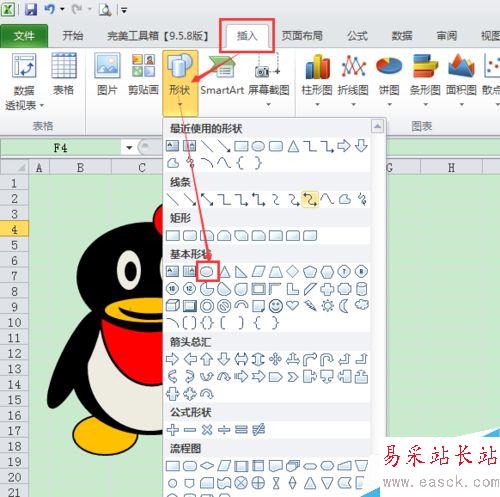
Task: Expand the Pie chart dropdown arrow
Action: click(x=389, y=104)
